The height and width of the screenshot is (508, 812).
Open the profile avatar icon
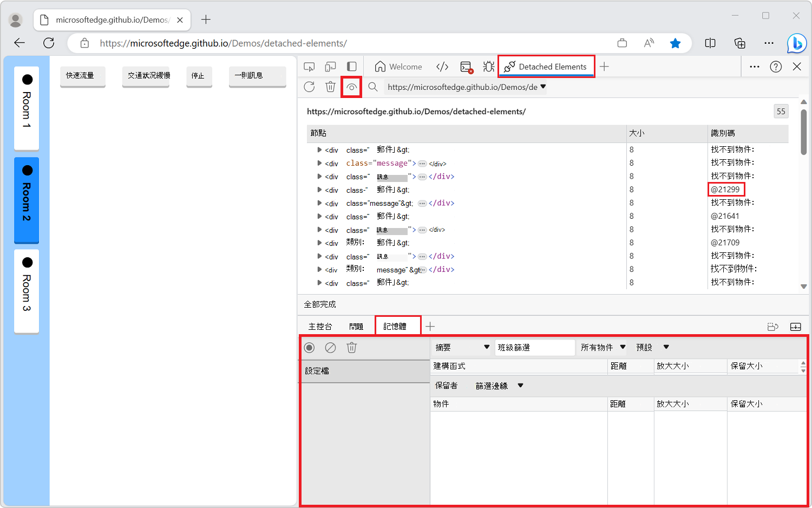16,20
